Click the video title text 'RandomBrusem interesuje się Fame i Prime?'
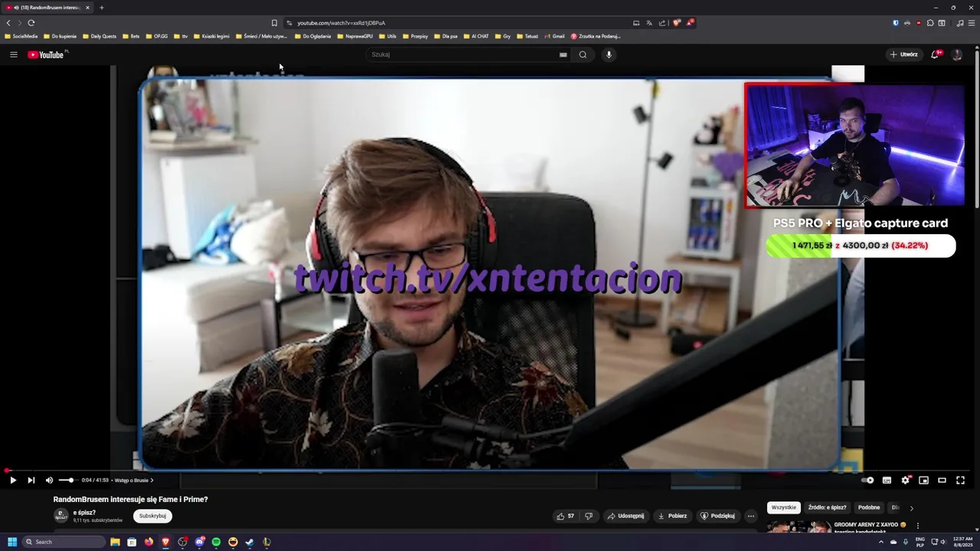The image size is (980, 551). [x=131, y=499]
